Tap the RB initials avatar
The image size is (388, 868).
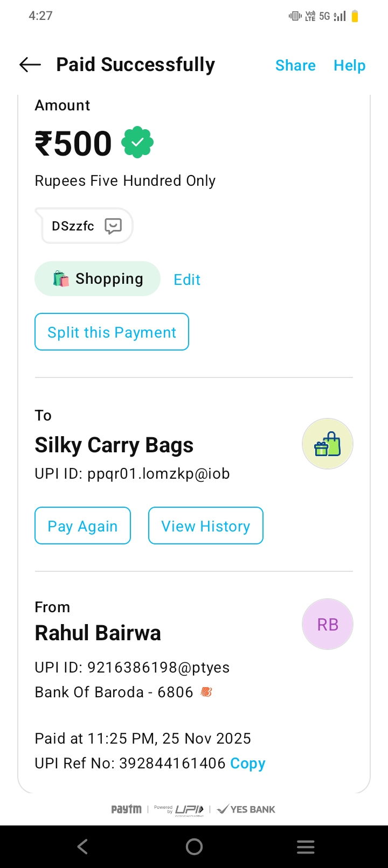[x=327, y=624]
